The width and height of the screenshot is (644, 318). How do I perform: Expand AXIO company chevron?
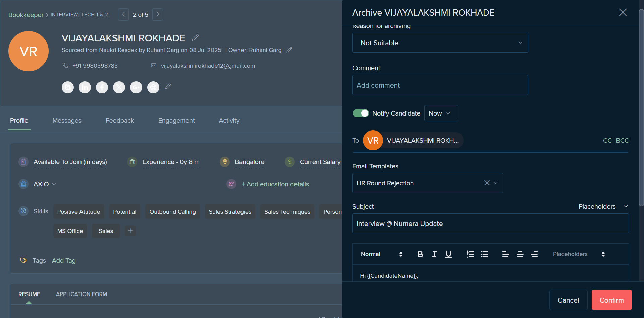(54, 184)
